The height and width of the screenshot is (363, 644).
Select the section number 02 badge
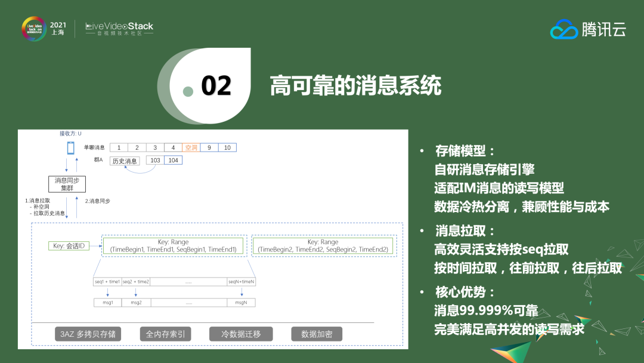[217, 84]
